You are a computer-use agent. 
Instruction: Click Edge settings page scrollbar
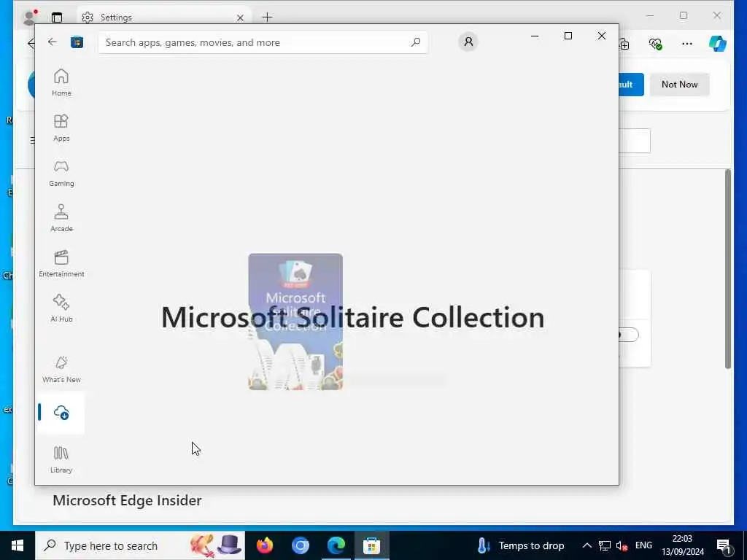pos(727,269)
